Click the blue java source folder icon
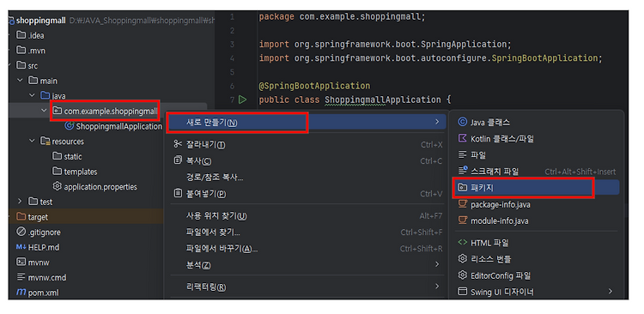 coord(46,96)
